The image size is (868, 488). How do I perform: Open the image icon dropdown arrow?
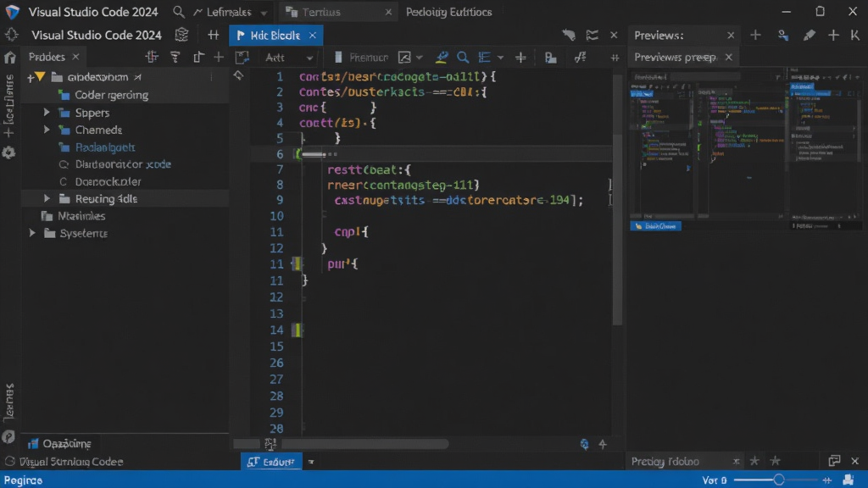pos(419,58)
